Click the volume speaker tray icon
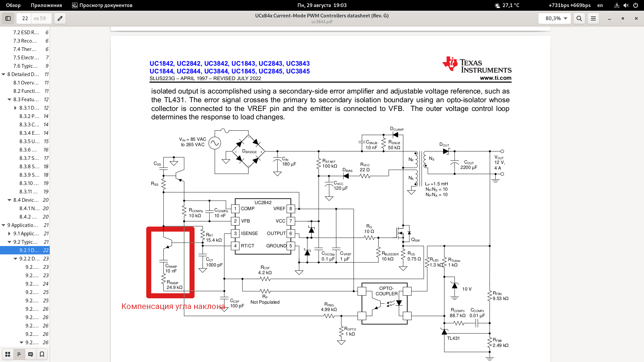 626,5
